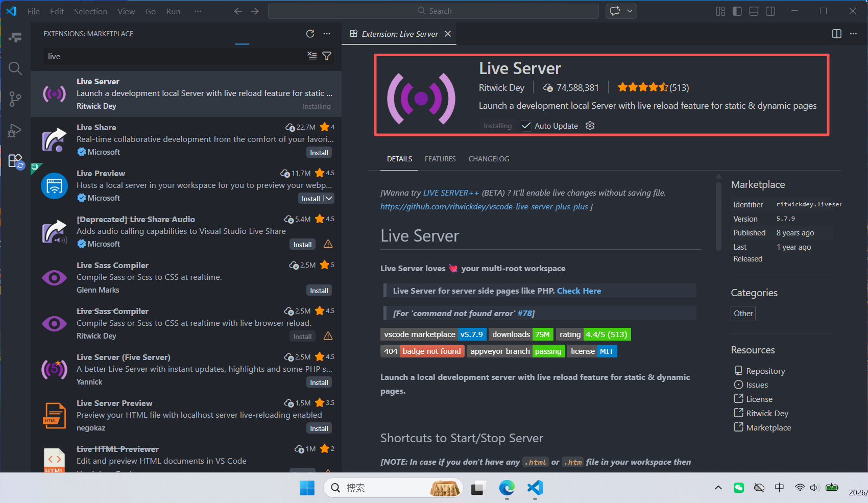868x503 pixels.
Task: Install the Live Share extension
Action: [x=319, y=153]
